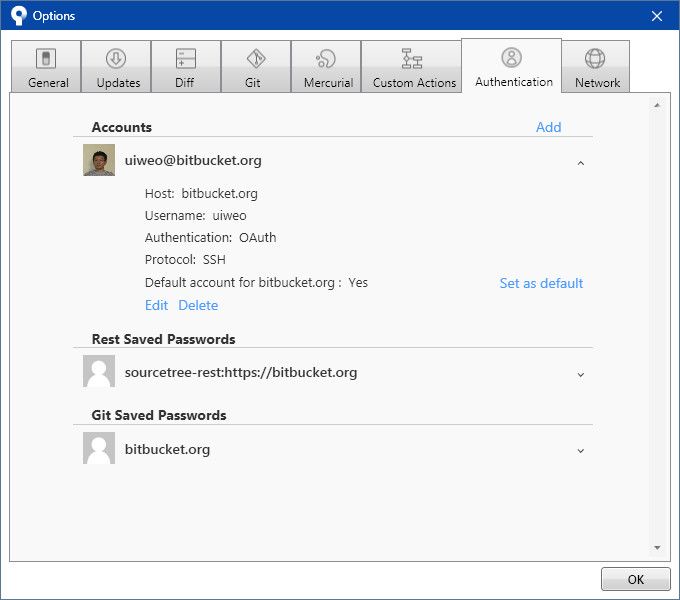Edit the uiweo bitbucket account

click(156, 305)
